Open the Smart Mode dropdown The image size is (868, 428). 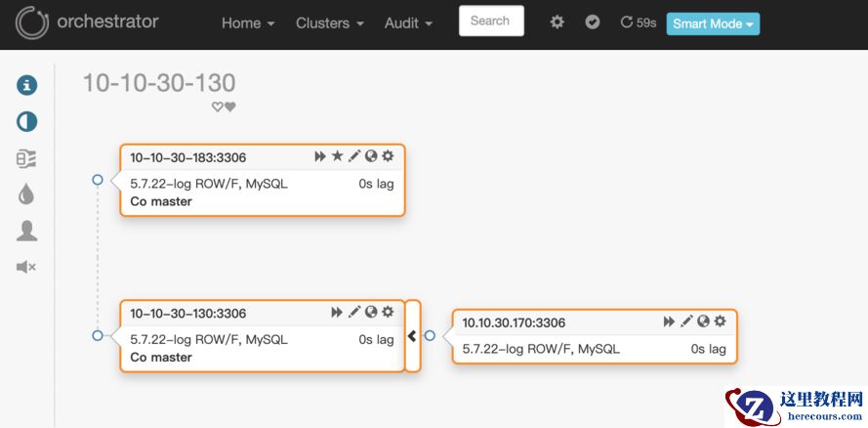[x=713, y=23]
